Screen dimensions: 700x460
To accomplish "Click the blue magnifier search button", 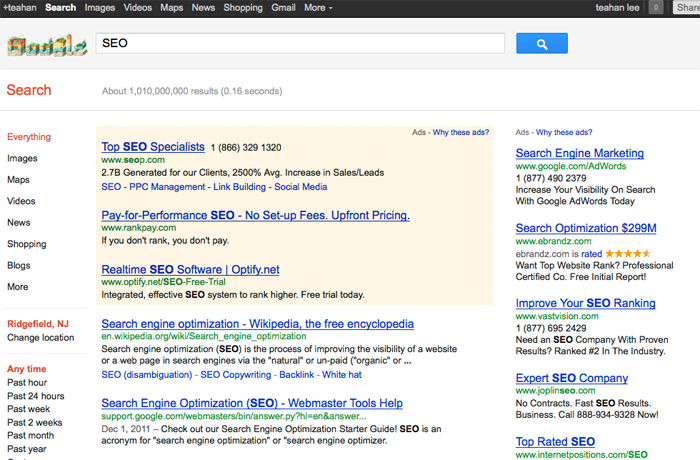I will pyautogui.click(x=542, y=43).
